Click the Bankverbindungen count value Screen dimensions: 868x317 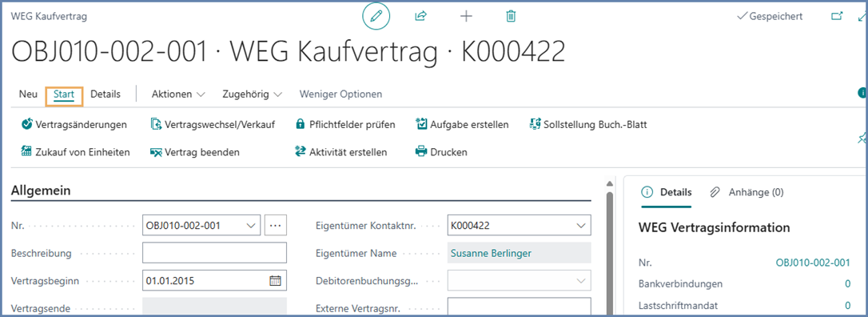click(x=847, y=284)
